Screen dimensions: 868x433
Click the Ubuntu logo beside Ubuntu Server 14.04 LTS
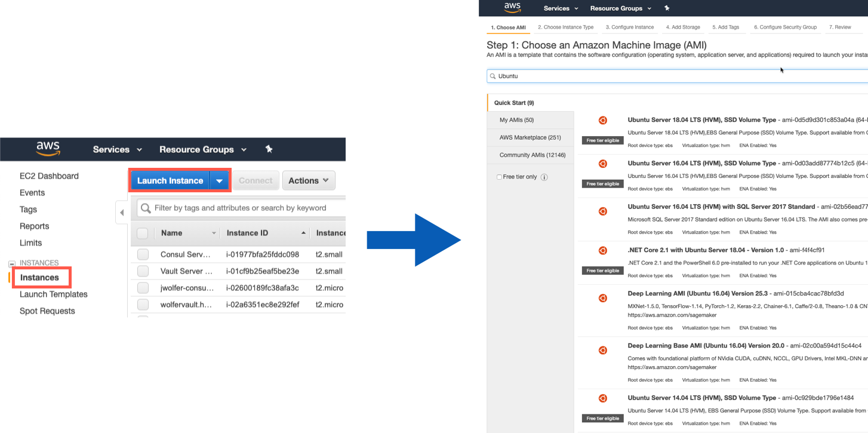(603, 398)
